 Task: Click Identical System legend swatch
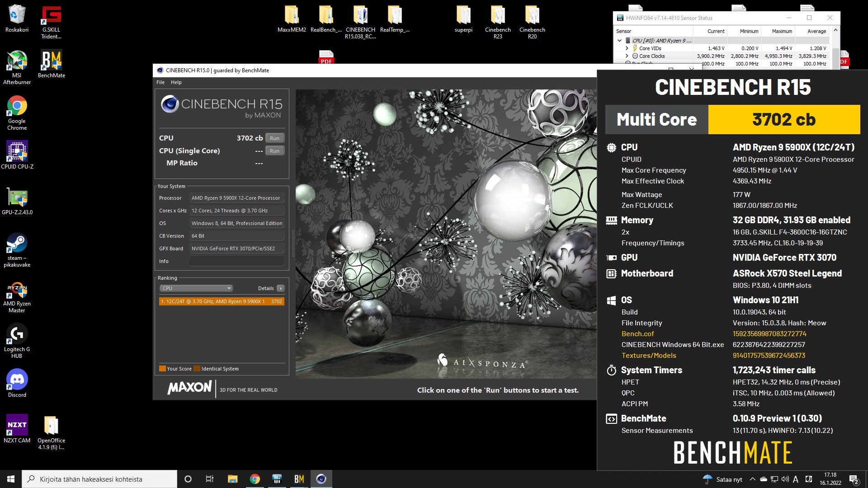coord(197,369)
